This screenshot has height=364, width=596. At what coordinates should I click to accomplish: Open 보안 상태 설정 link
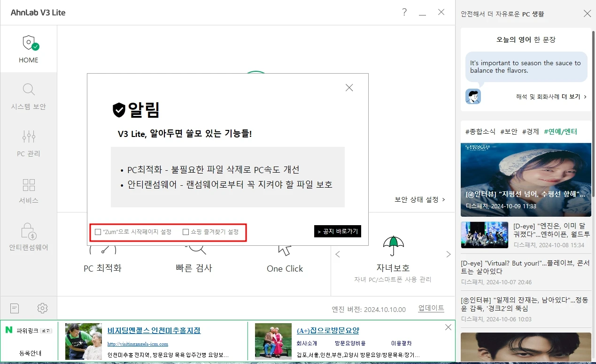pos(420,199)
